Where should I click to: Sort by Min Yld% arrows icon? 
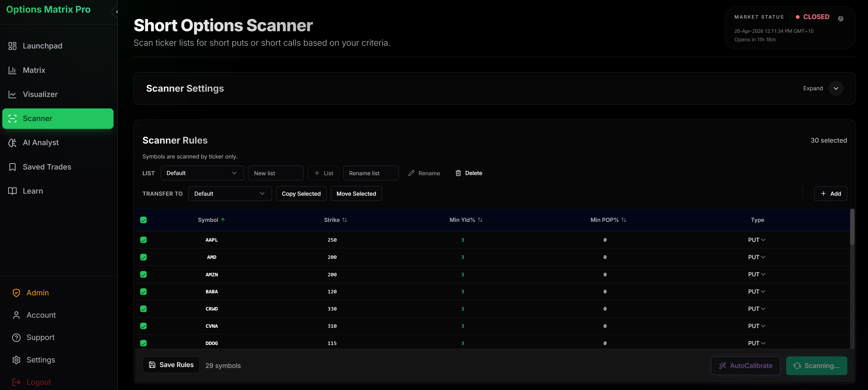480,220
